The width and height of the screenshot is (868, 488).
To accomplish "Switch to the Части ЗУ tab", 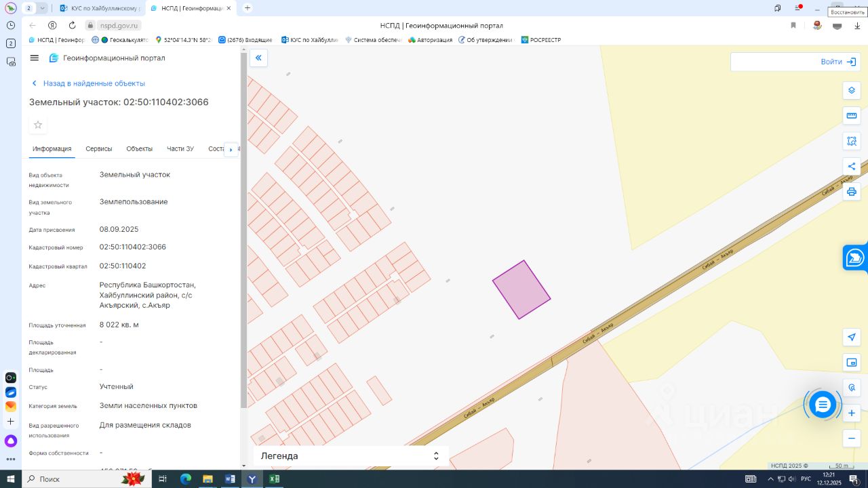I will 180,149.
